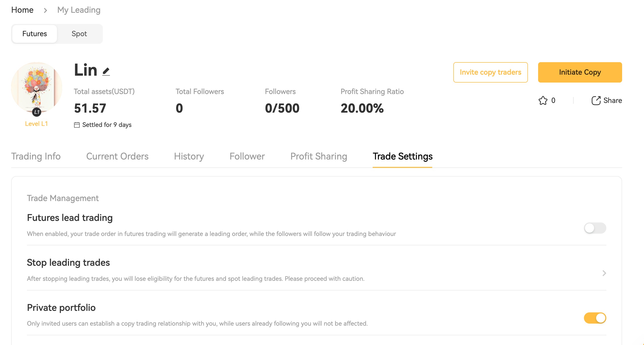Navigate to Home breadcrumb link
The image size is (644, 345).
[x=22, y=10]
